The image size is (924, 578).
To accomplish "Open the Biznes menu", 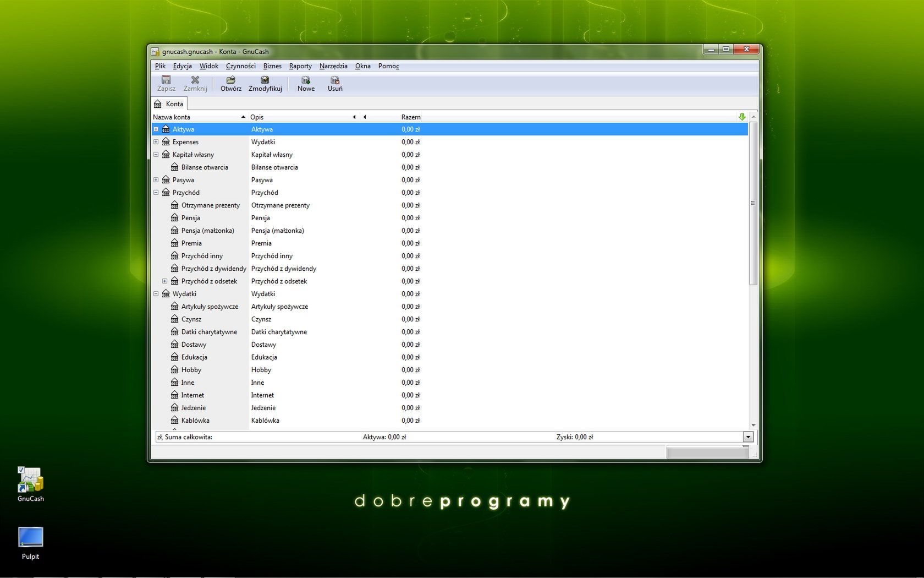I will coord(272,66).
